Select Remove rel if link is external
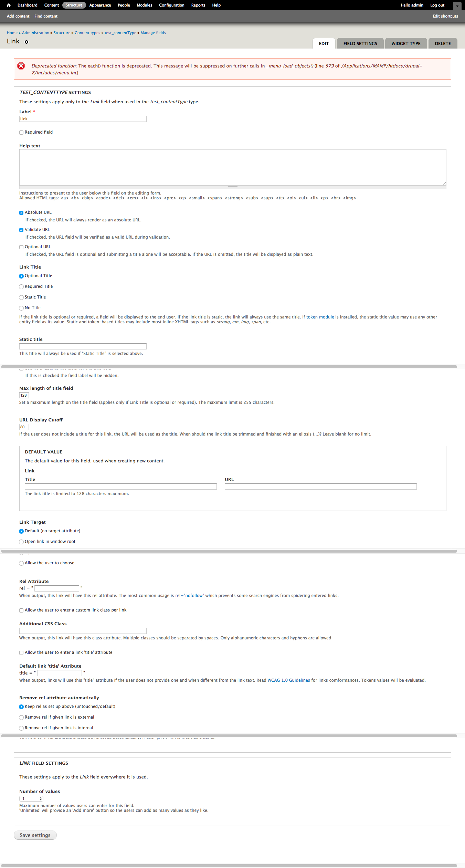This screenshot has width=465, height=868. click(x=21, y=718)
